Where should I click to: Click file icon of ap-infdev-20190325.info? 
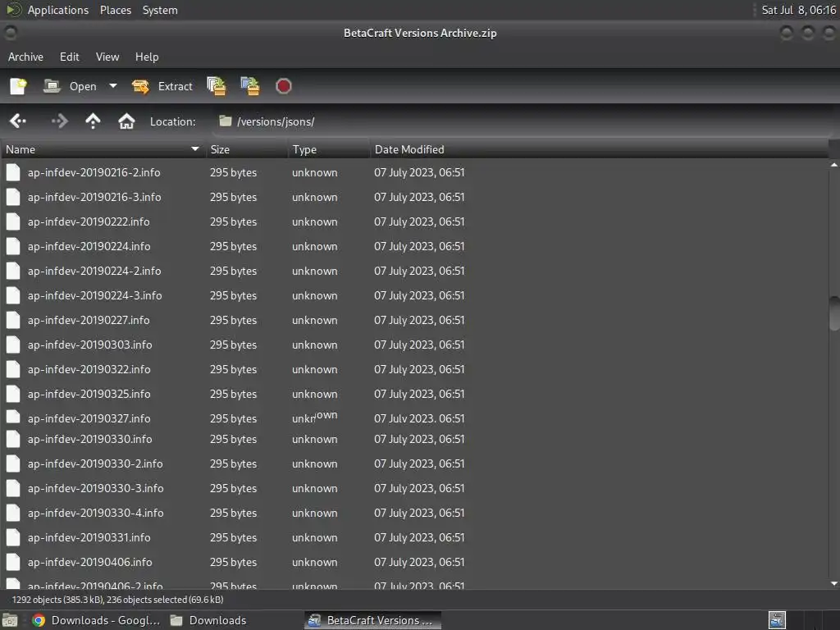tap(13, 395)
